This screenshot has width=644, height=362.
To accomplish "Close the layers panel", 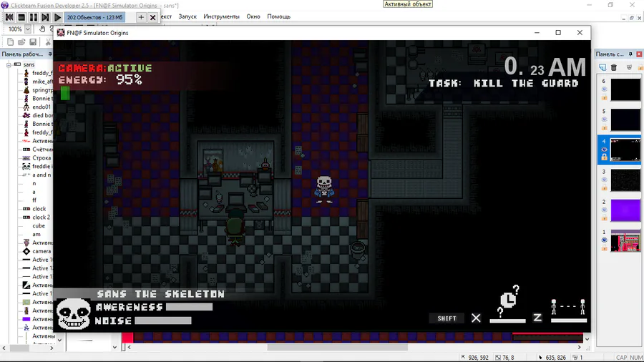I will coord(639,54).
